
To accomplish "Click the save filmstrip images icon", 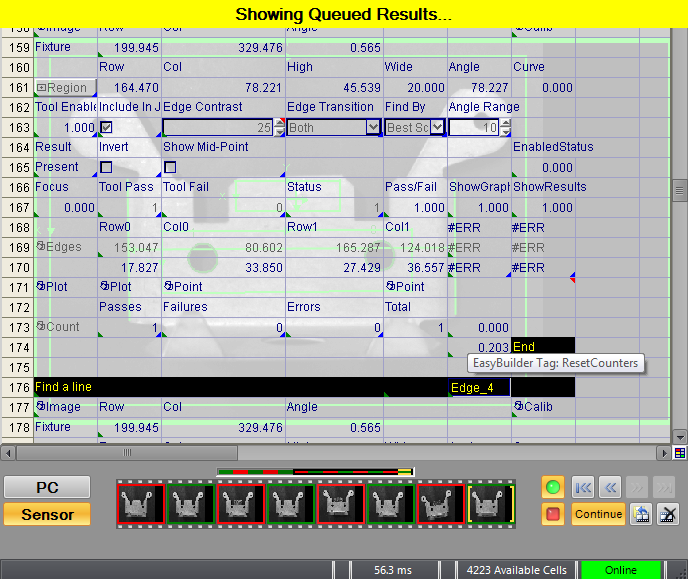I will [x=643, y=514].
